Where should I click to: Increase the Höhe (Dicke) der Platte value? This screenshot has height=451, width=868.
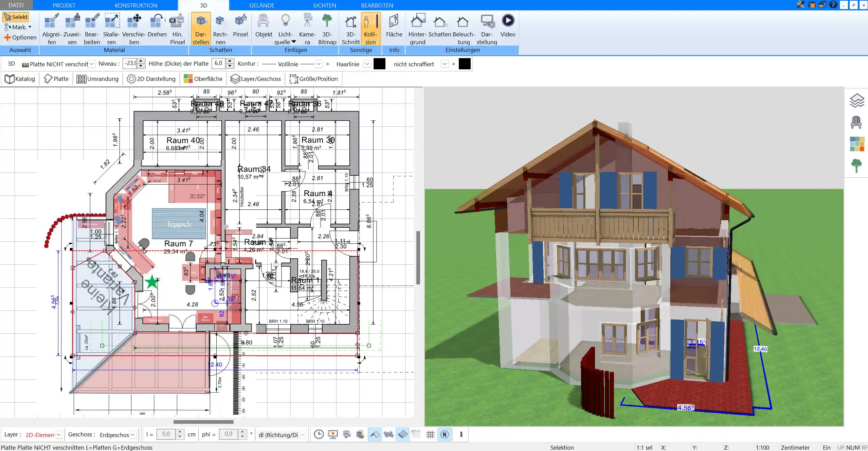click(230, 61)
